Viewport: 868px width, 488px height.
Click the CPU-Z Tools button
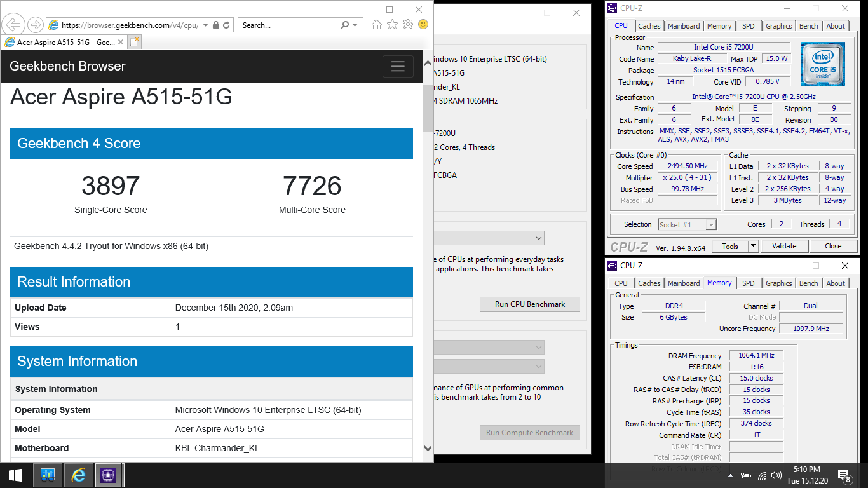(x=730, y=246)
